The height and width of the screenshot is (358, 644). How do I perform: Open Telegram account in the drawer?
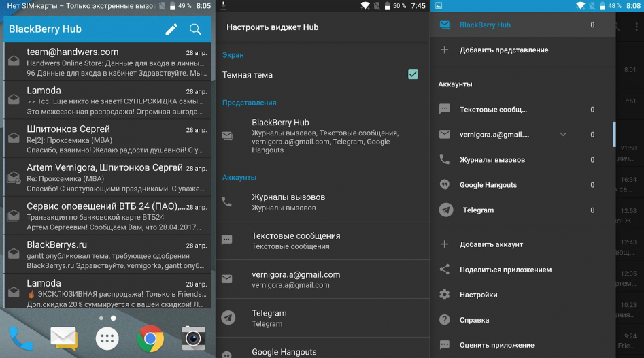(522, 210)
